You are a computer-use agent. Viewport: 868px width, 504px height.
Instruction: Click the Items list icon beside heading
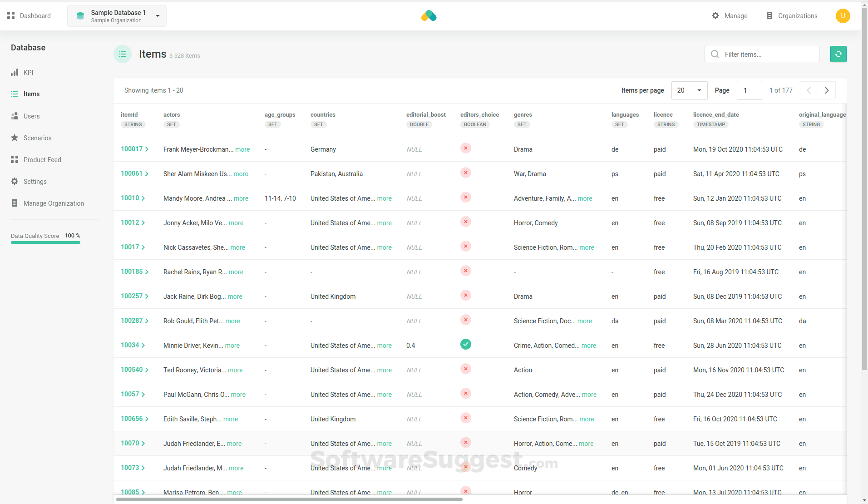123,54
